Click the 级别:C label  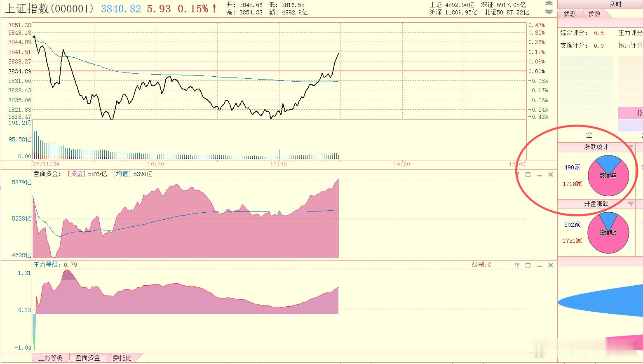(481, 265)
